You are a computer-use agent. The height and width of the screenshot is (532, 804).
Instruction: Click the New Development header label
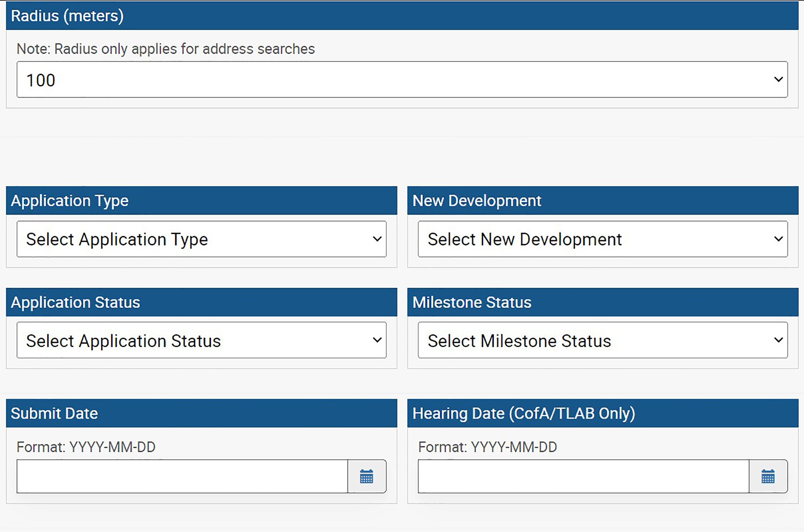pyautogui.click(x=477, y=201)
